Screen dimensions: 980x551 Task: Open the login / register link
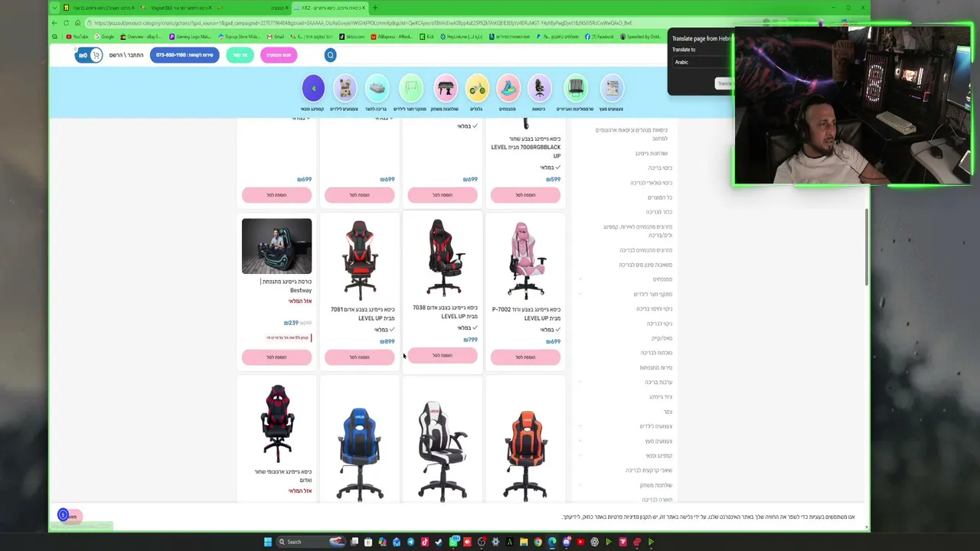coord(126,55)
